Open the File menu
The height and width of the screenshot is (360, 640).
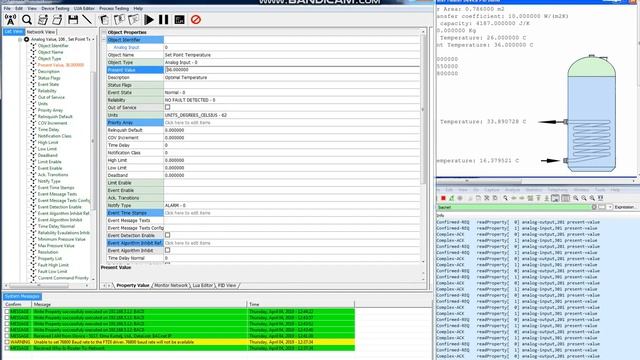[7, 8]
